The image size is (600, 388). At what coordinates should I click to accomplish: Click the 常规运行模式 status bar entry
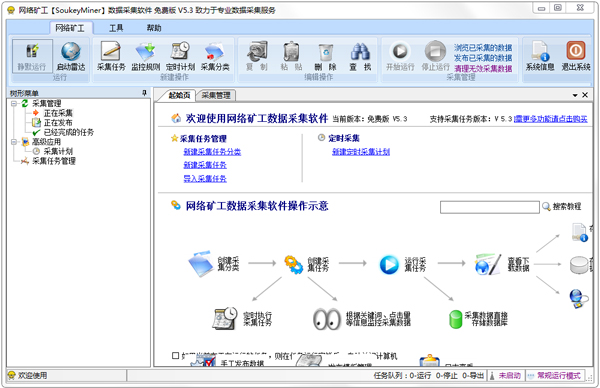[x=559, y=376]
